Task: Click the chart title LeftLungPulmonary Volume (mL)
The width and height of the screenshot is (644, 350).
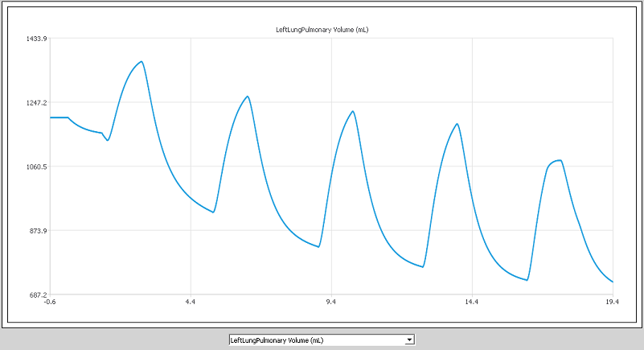Action: [322, 30]
